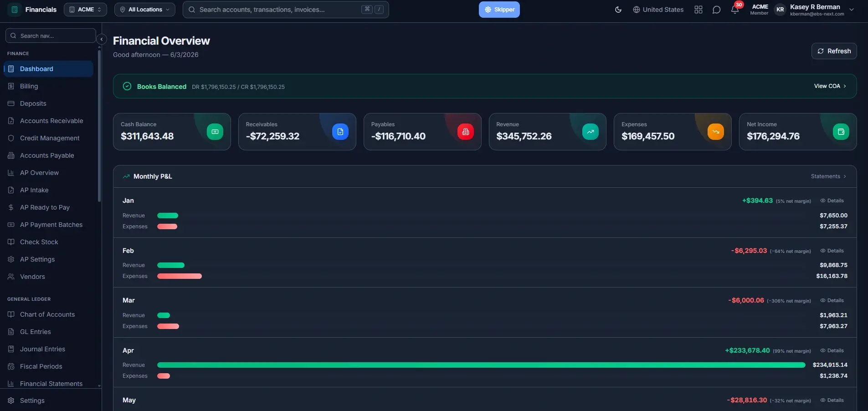Screen dimensions: 868x411
Task: Click the AP Settings gear icon
Action: point(11,259)
